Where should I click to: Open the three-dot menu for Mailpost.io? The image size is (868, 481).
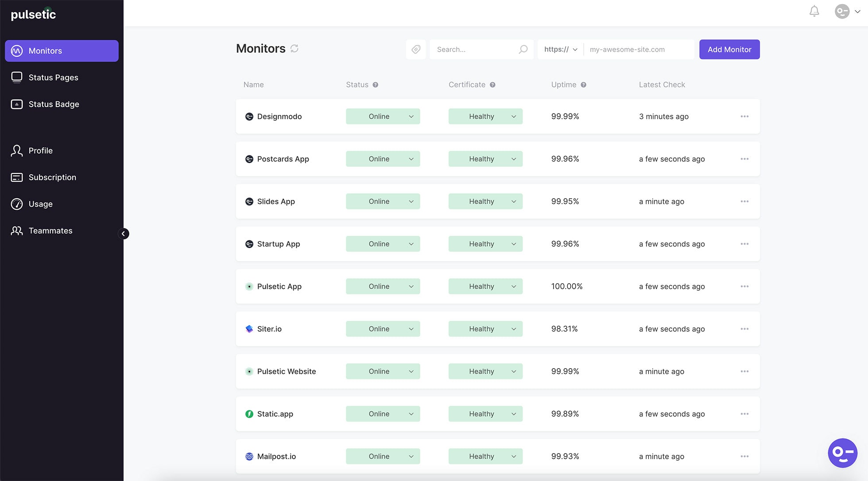pos(744,456)
